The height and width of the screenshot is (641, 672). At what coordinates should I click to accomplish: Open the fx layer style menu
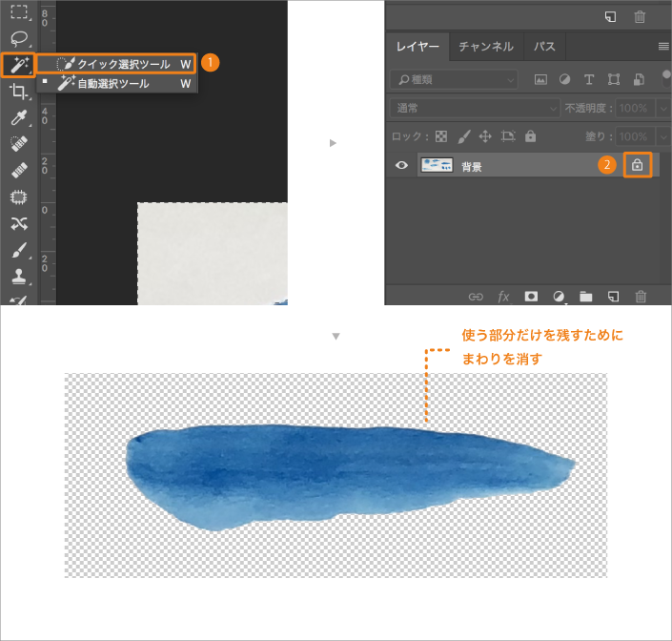click(x=503, y=297)
